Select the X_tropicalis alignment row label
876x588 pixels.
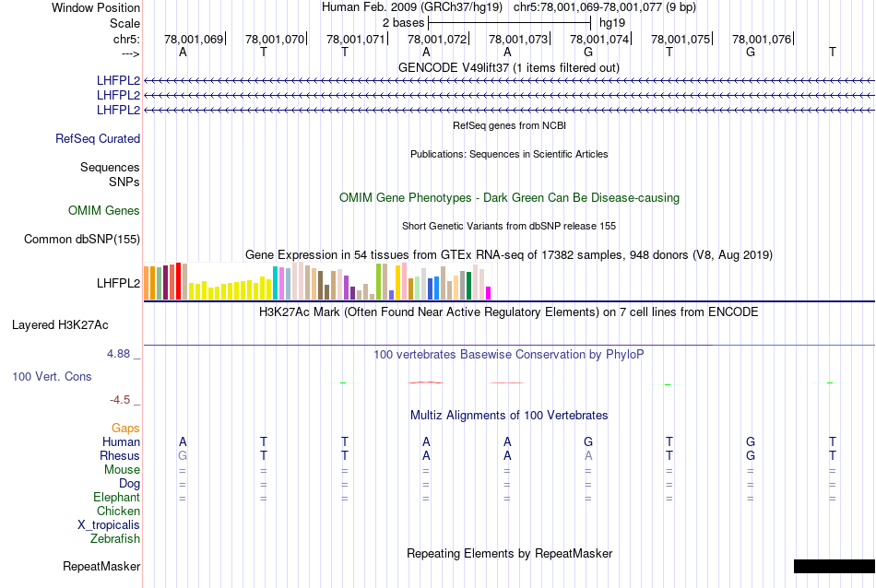[109, 525]
